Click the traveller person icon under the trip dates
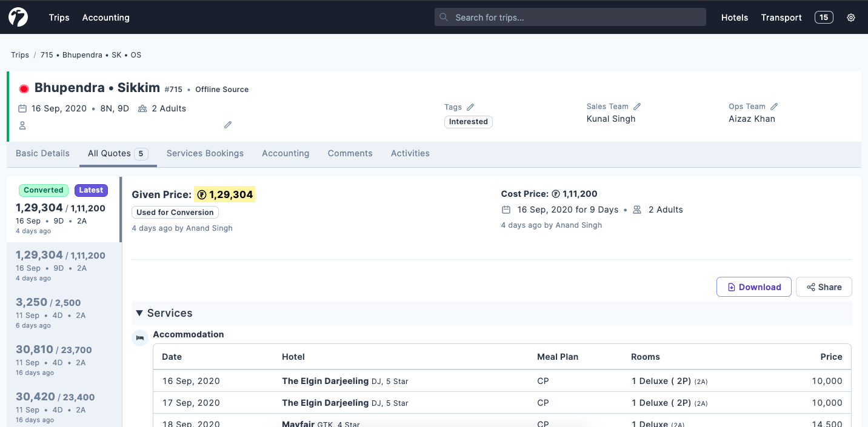Screen dimensions: 868x427 [22, 125]
